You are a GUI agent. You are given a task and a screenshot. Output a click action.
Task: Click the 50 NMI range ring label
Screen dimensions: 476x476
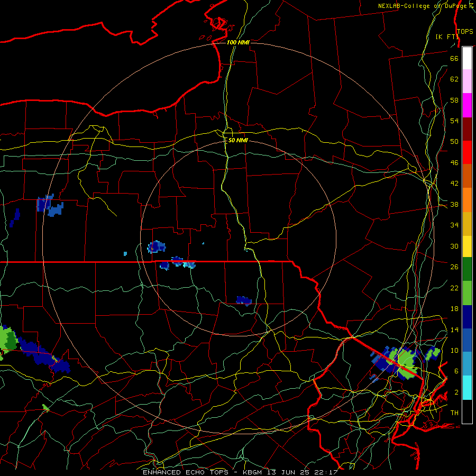coord(237,140)
